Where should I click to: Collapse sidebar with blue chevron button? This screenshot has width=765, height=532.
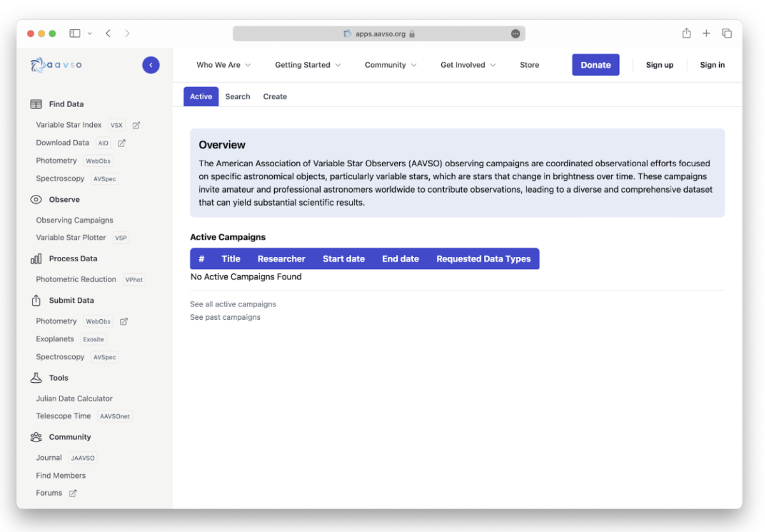tap(150, 65)
